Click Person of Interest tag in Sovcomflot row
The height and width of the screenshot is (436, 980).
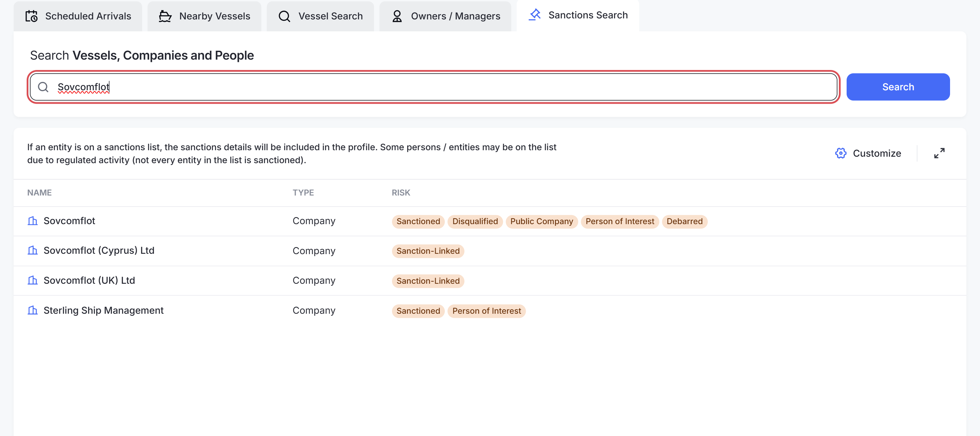coord(620,222)
